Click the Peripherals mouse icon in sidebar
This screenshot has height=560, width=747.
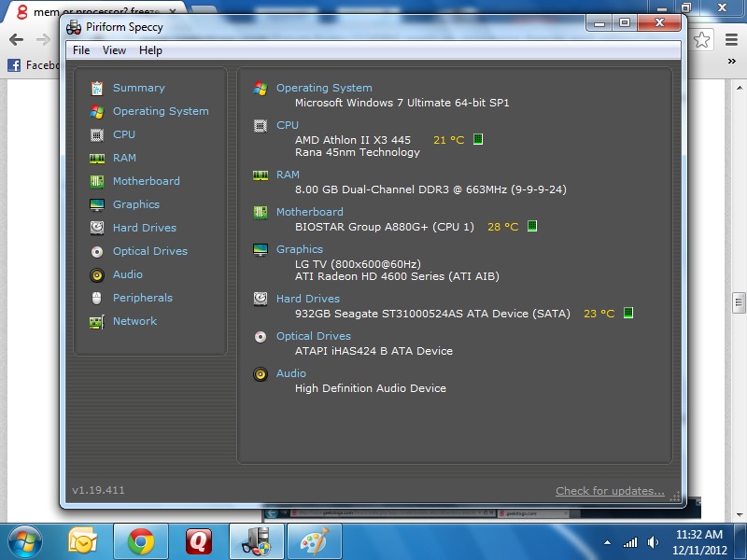tap(97, 298)
